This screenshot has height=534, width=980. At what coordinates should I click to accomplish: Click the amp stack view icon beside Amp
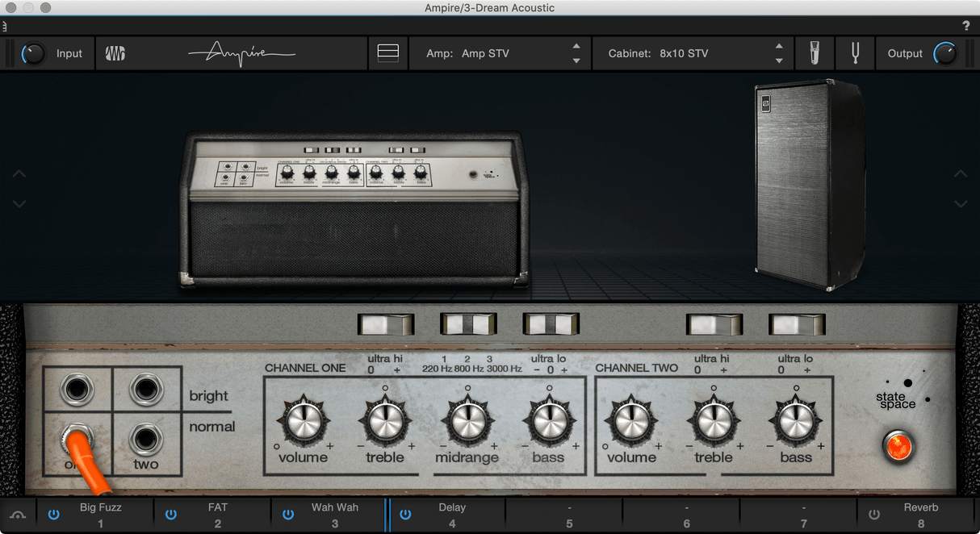tap(388, 52)
